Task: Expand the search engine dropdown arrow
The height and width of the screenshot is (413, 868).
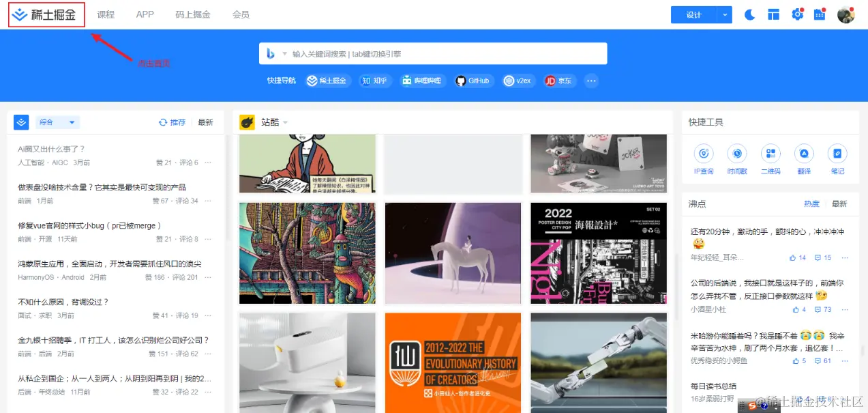Action: coord(284,54)
